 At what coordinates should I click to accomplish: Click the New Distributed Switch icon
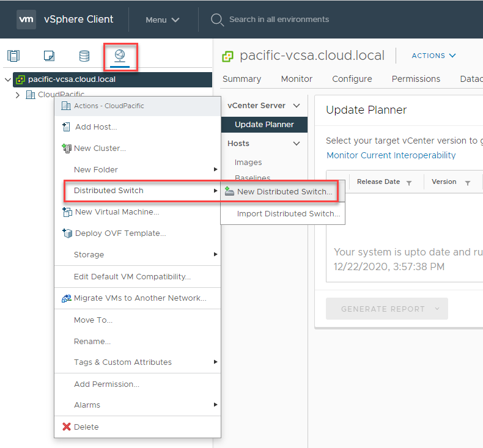pyautogui.click(x=229, y=191)
